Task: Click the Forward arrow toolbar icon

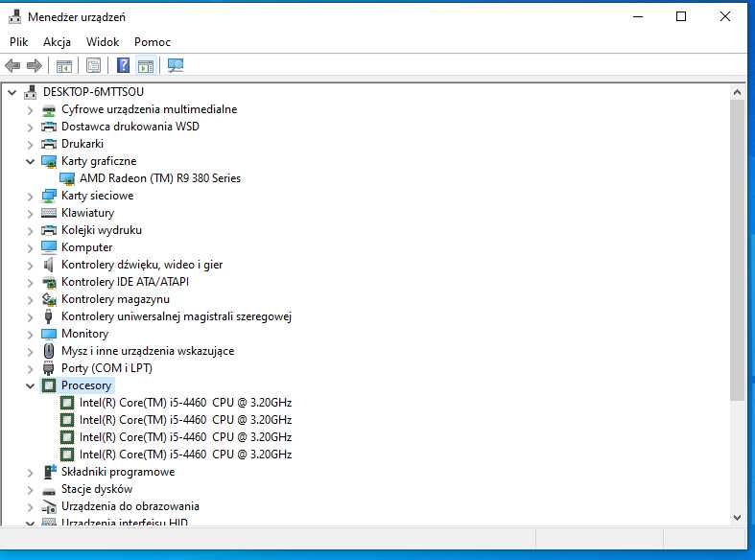Action: coord(35,65)
